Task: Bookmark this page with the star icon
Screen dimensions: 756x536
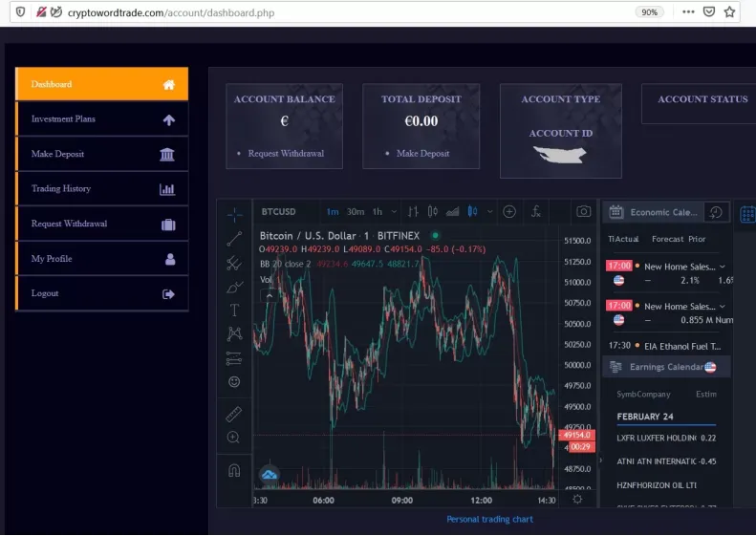Action: (729, 12)
